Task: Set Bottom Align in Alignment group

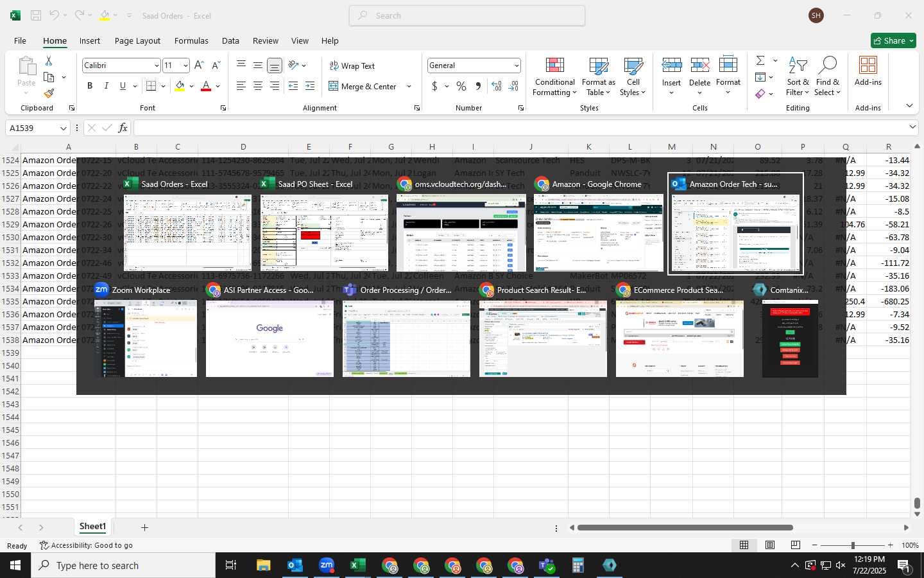Action: 275,66
